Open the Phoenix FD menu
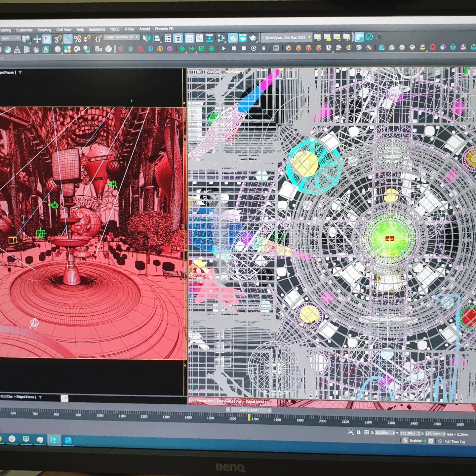 164,29
